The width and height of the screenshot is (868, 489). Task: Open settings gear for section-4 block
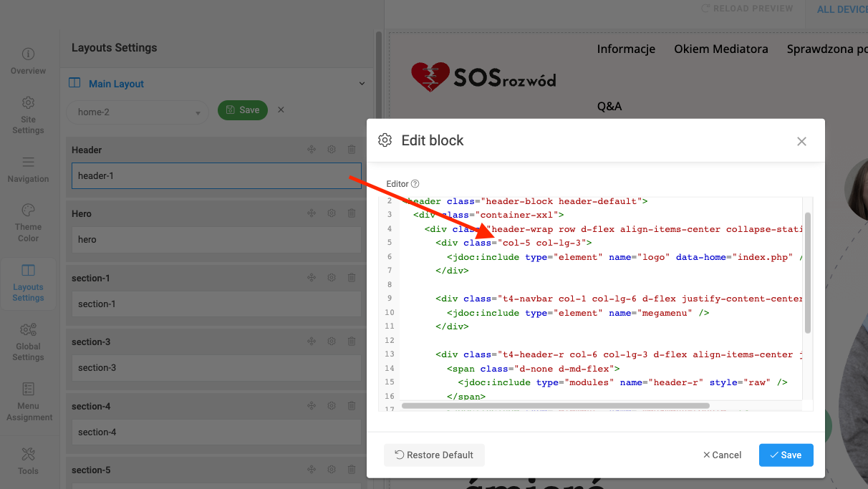pyautogui.click(x=332, y=406)
